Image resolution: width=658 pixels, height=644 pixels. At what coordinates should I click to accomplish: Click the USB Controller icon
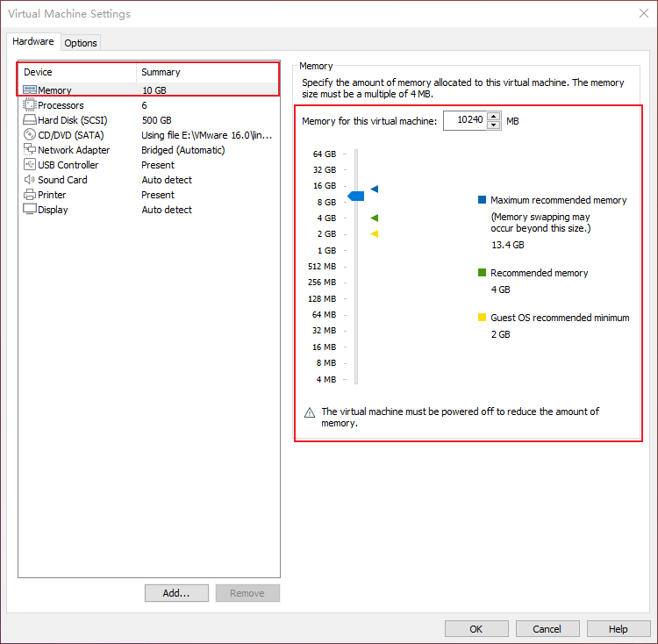[30, 165]
